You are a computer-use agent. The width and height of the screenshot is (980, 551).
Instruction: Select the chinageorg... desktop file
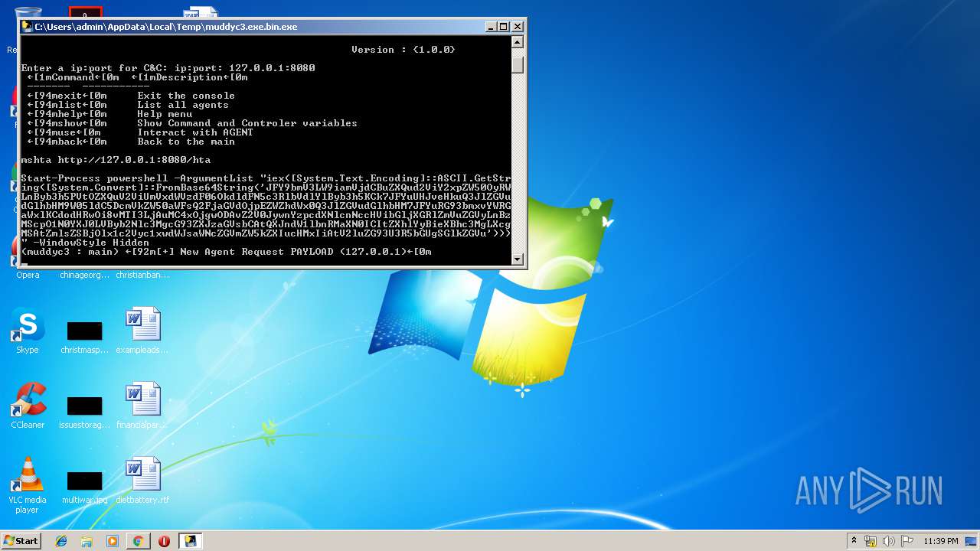point(84,275)
